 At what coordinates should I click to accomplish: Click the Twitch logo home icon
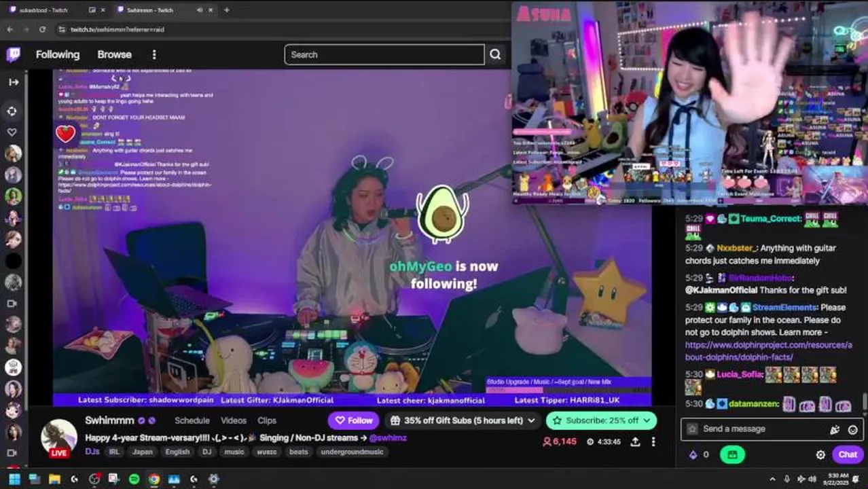tap(14, 54)
